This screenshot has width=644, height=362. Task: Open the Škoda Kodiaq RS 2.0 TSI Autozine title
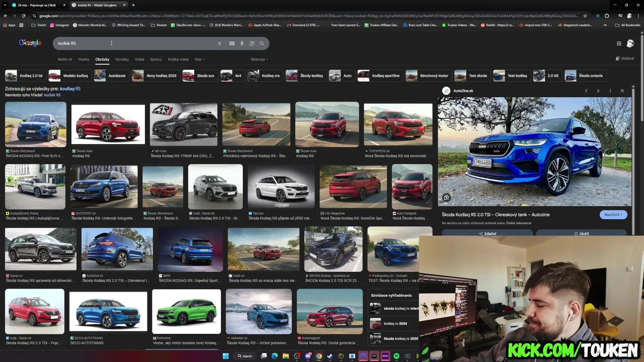pos(496,215)
